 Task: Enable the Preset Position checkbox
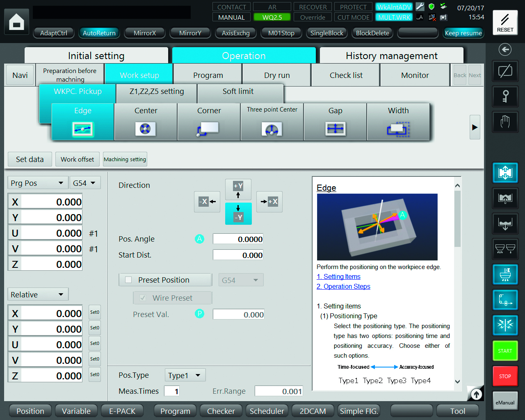pyautogui.click(x=129, y=280)
